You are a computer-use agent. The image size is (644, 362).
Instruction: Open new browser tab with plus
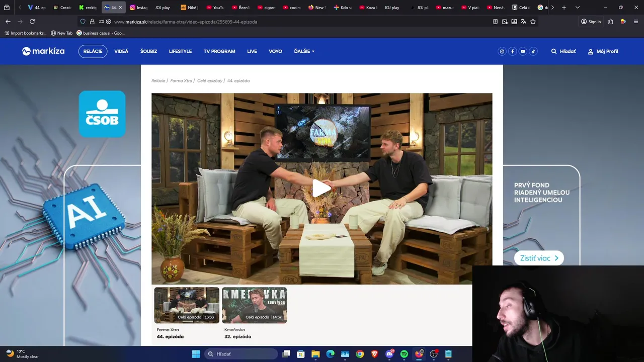564,8
